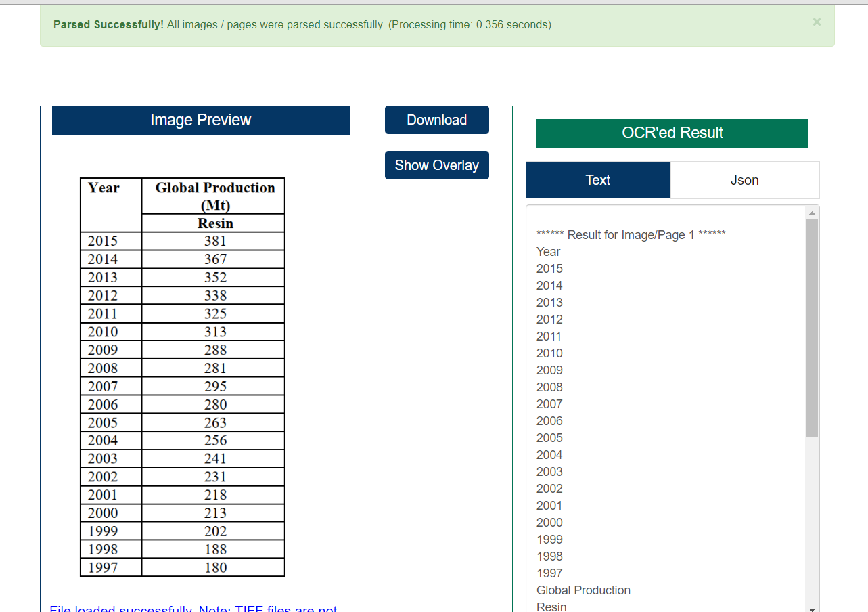
Task: Click value 280 in the preview table
Action: (x=215, y=405)
